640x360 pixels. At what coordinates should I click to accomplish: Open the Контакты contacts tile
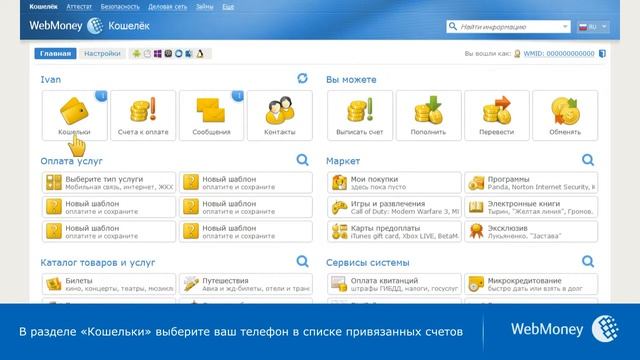pos(280,116)
